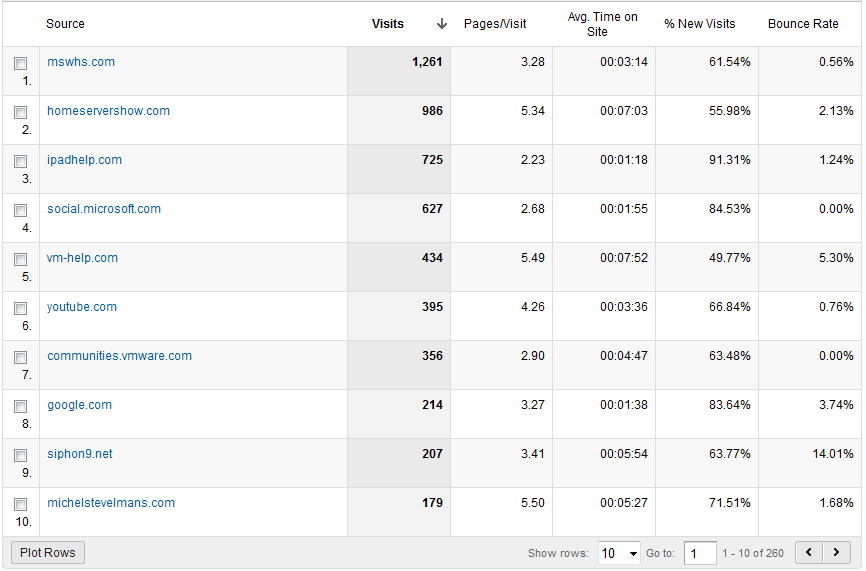The image size is (866, 571).
Task: Tick the ipadhelp.com row checkbox
Action: coord(20,161)
